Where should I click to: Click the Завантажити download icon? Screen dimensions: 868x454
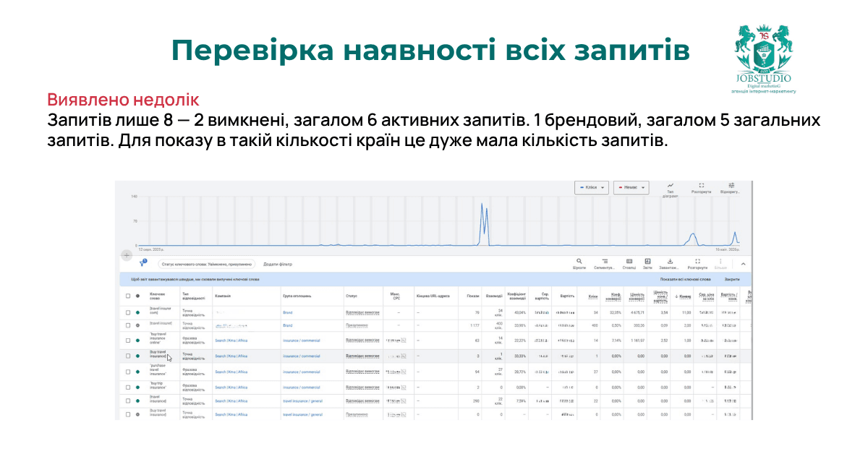click(670, 261)
